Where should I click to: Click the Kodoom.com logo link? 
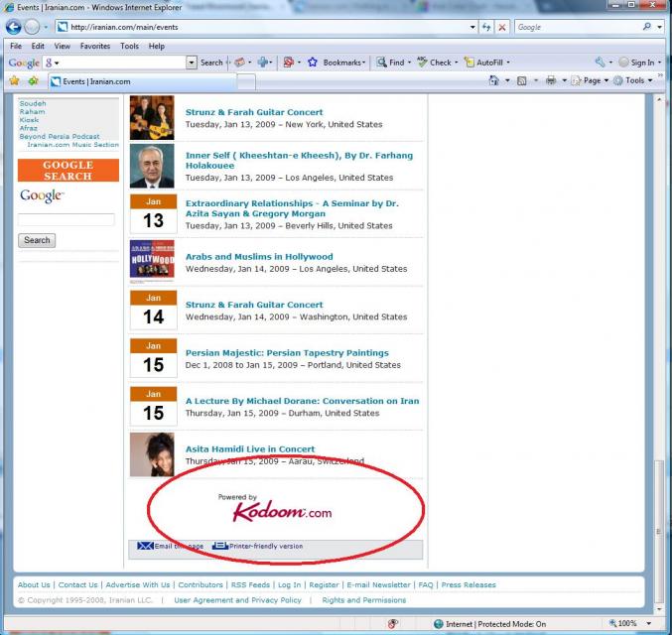click(282, 511)
